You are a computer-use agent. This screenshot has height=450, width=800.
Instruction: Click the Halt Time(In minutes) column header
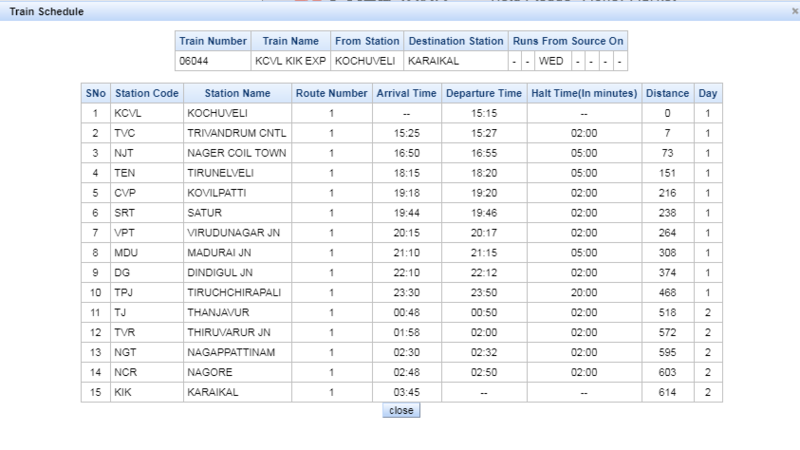pos(584,93)
